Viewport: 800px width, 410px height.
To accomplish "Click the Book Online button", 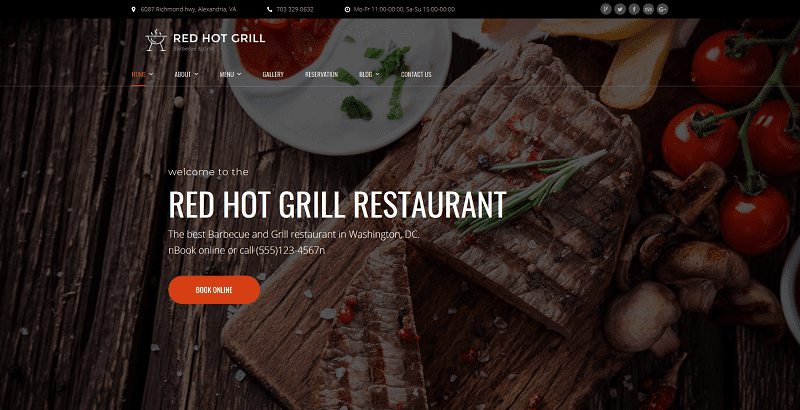I will [214, 290].
